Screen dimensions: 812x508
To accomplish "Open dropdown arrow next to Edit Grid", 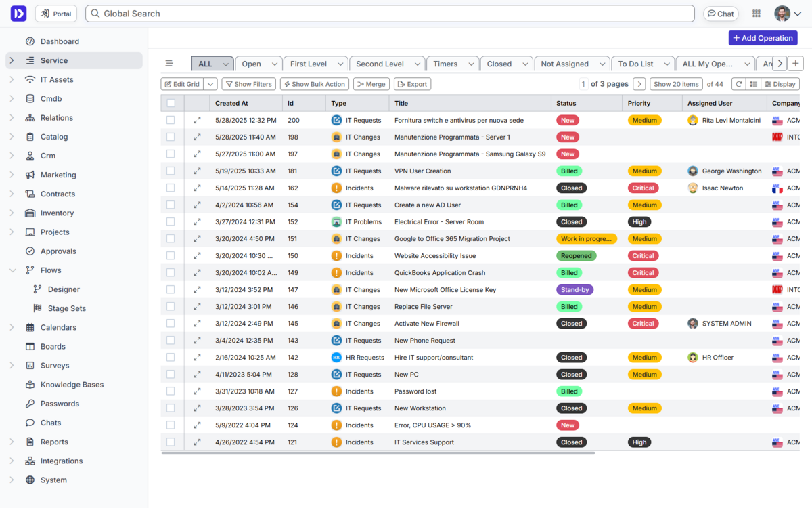I will click(x=210, y=84).
